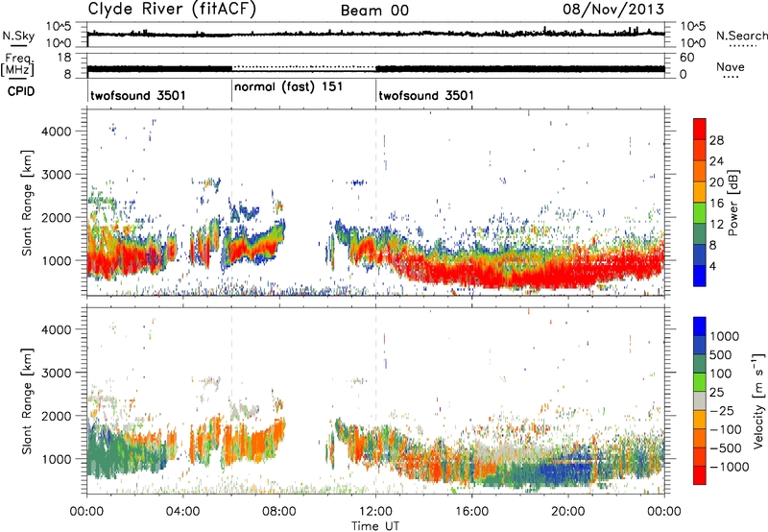Select the "N.Sky" legend label

[18, 36]
